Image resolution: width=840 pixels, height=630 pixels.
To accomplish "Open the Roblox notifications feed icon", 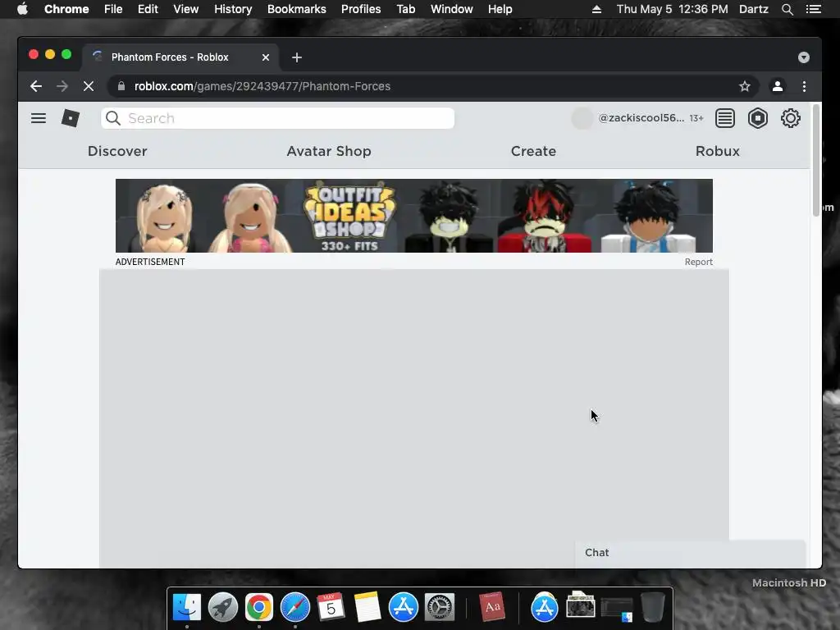I will pos(725,118).
